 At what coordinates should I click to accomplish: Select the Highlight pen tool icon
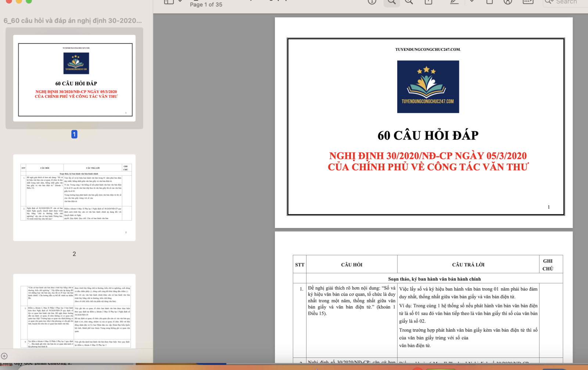point(455,2)
